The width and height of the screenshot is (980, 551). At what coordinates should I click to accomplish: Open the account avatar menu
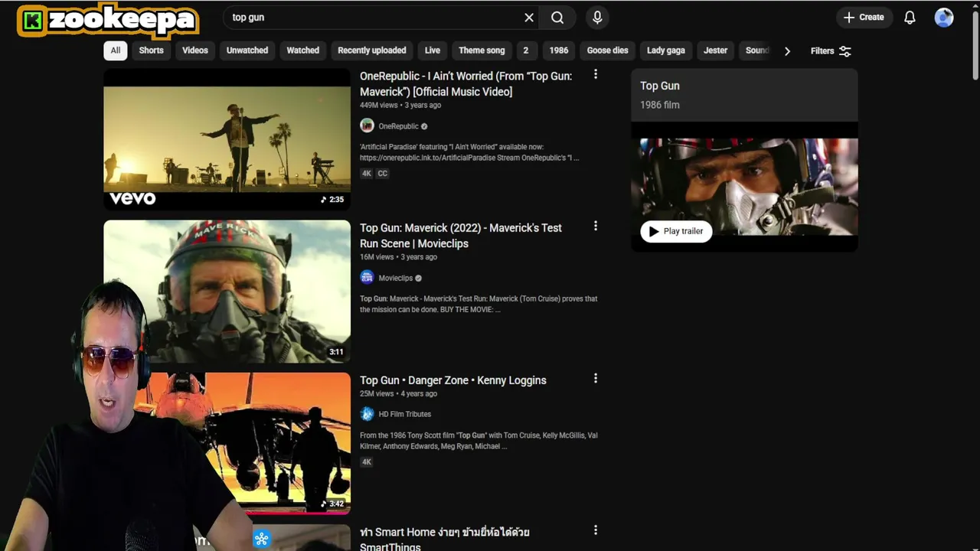tap(944, 18)
